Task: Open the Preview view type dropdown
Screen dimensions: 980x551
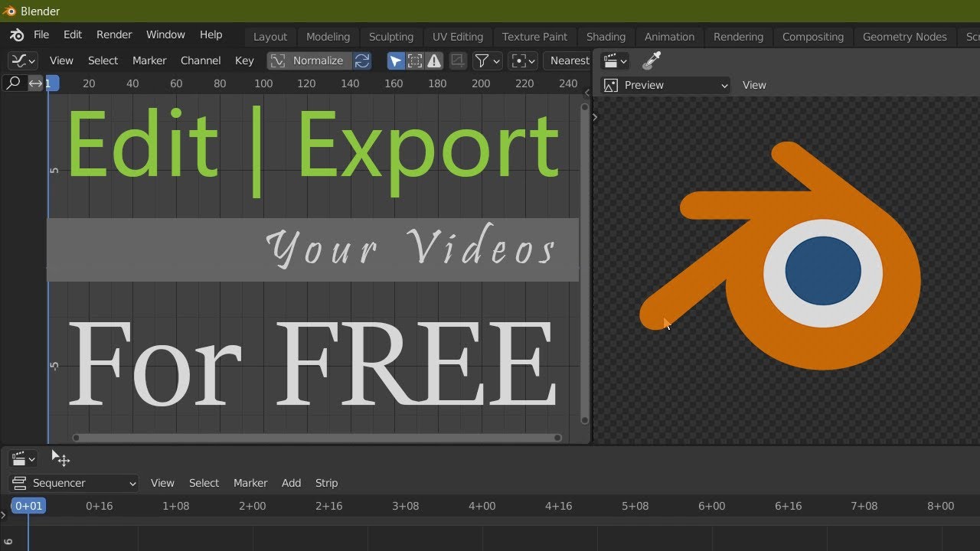Action: [665, 85]
